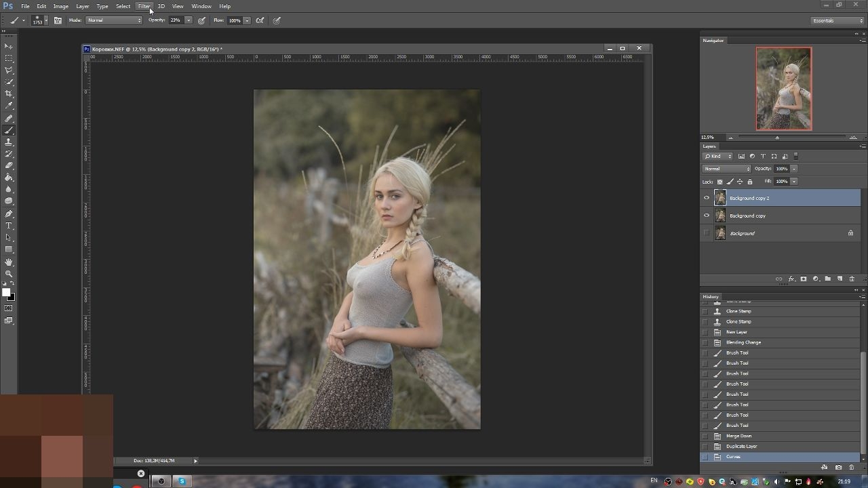Turn layer filtering on or off
Viewport: 868px width, 488px height.
click(796, 157)
